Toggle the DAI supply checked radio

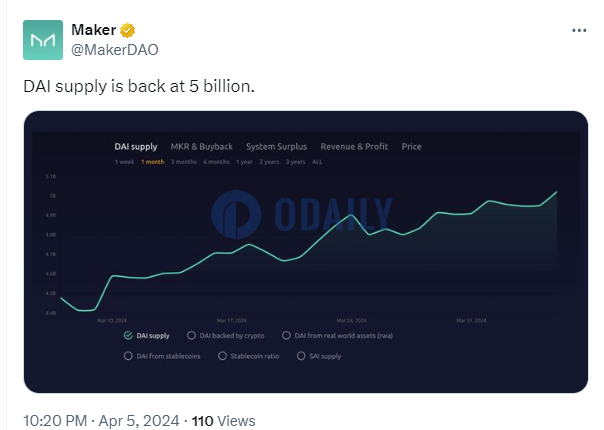[x=128, y=336]
